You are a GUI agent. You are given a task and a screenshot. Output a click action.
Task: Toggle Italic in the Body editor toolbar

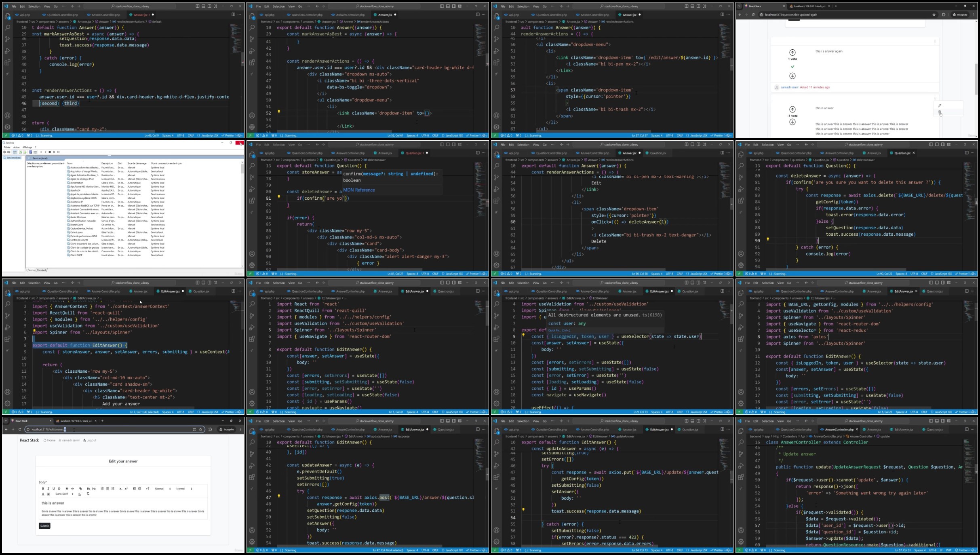tap(48, 489)
